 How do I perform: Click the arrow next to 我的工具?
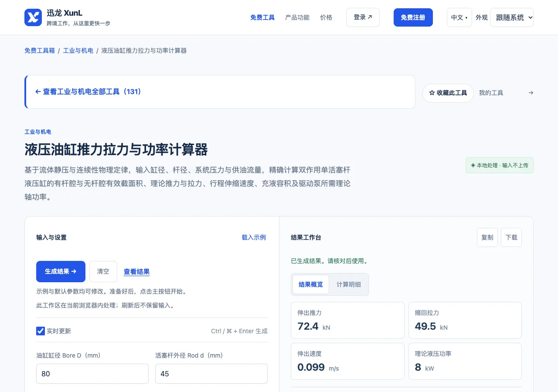coord(531,93)
